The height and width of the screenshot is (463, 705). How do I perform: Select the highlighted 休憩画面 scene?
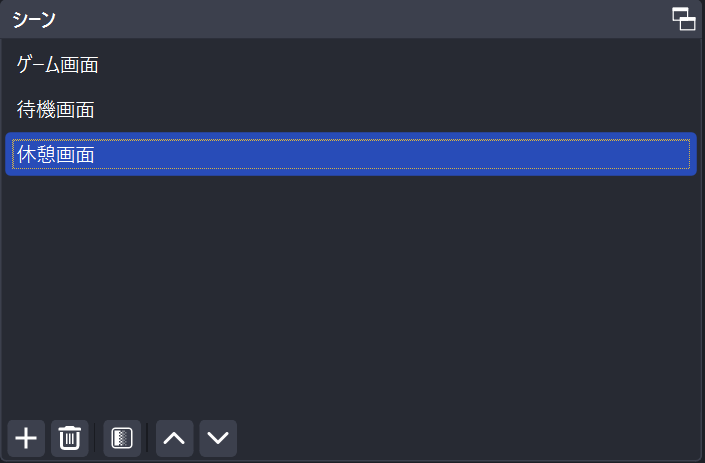click(351, 154)
